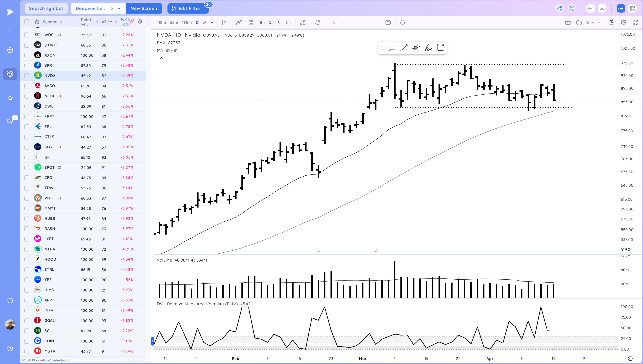Open the share icon in top bar
The height and width of the screenshot is (364, 643).
coord(559,9)
